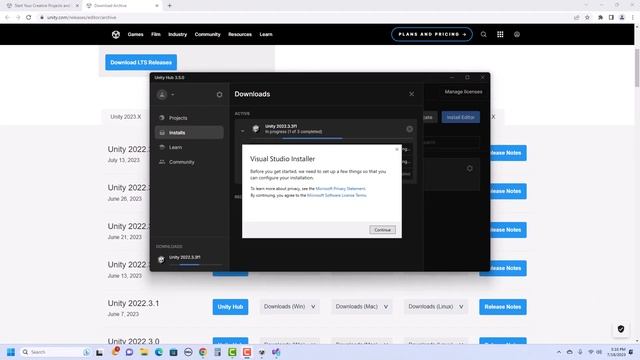The width and height of the screenshot is (640, 360).
Task: Click the Unity icon in the active download row
Action: [256, 129]
